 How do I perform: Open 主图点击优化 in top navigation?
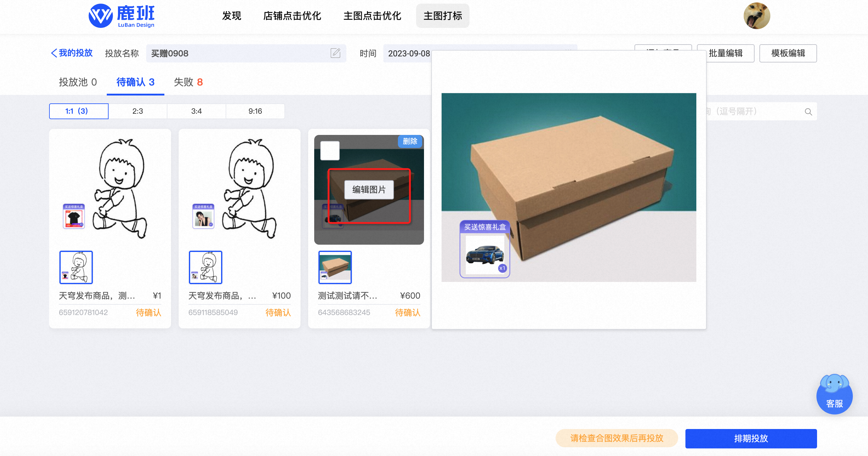coord(372,16)
